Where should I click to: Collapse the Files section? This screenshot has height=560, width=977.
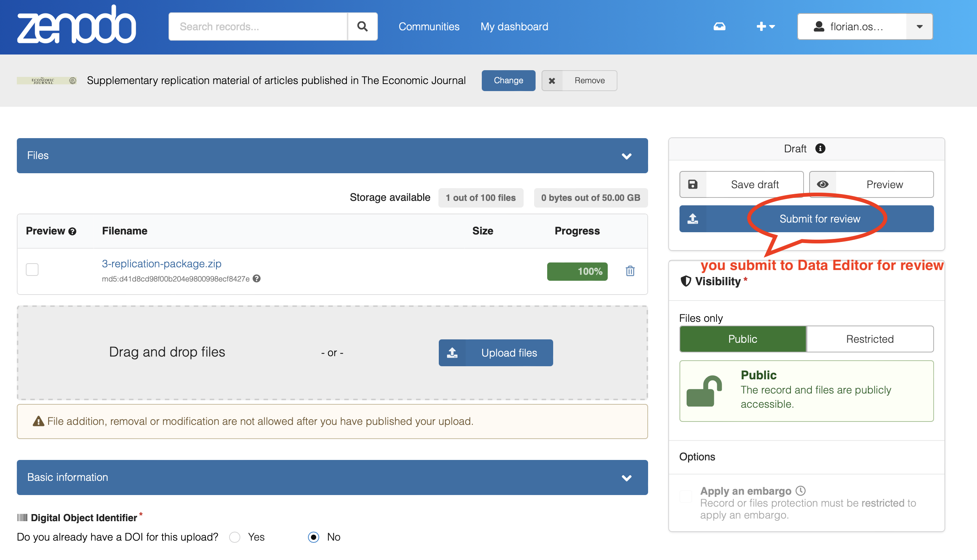point(626,156)
